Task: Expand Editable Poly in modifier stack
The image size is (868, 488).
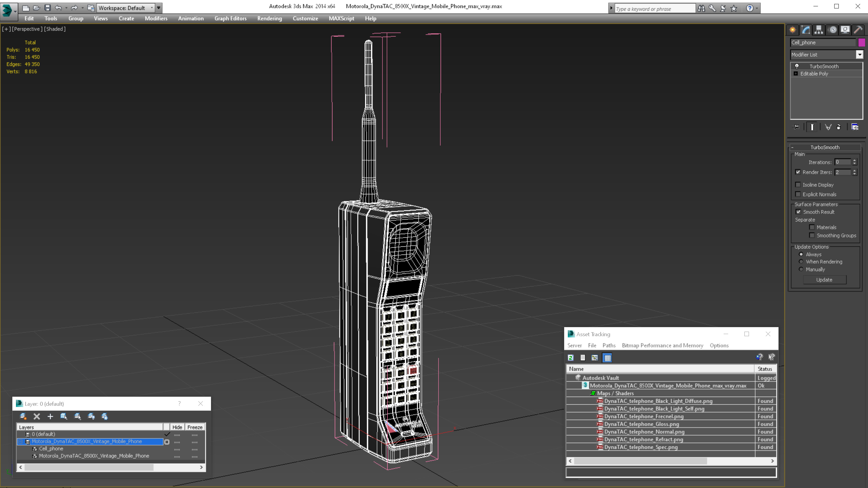Action: click(x=796, y=74)
